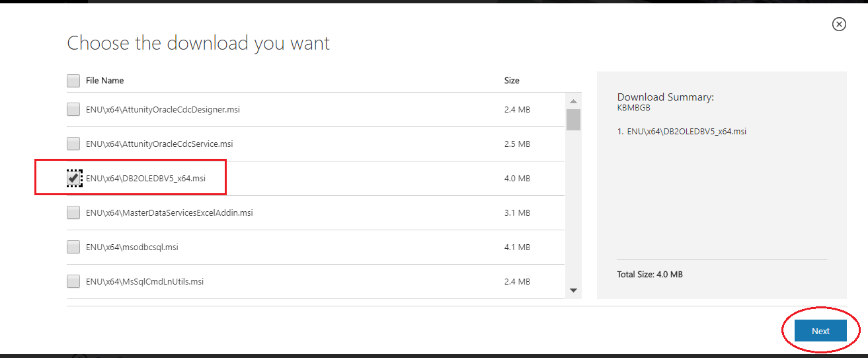The image size is (868, 358).
Task: Click the Size column header
Action: point(512,81)
